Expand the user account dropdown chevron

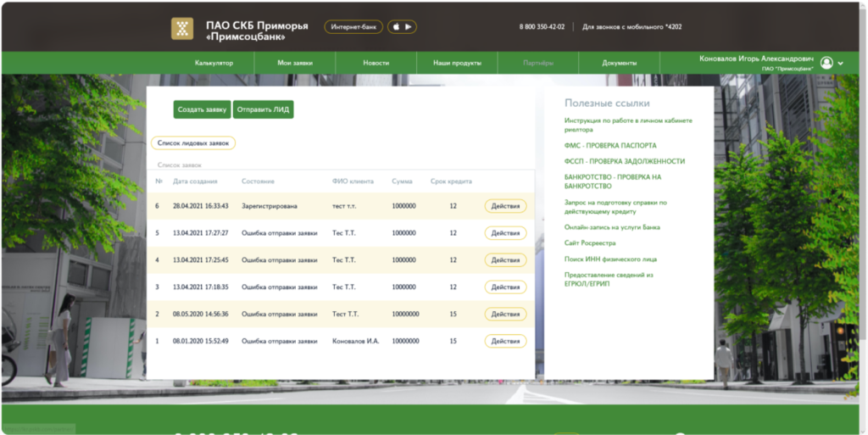coord(840,64)
